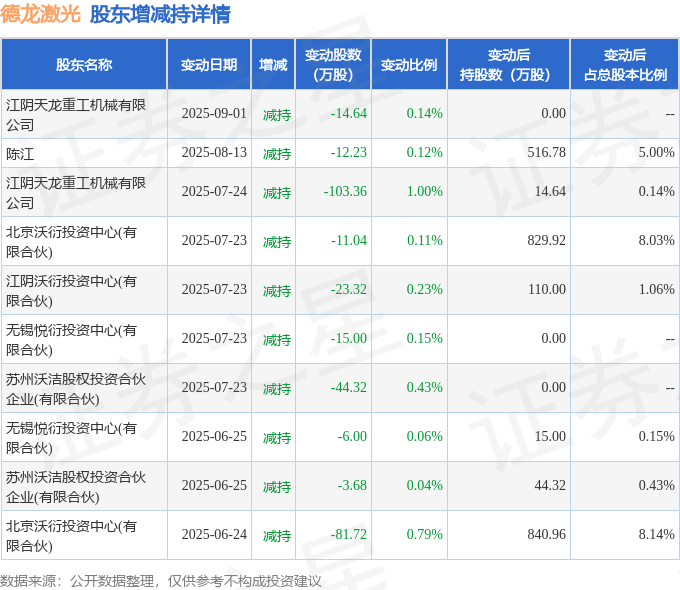This screenshot has height=590, width=680.
Task: Click holdings value 15.00
Action: (550, 437)
